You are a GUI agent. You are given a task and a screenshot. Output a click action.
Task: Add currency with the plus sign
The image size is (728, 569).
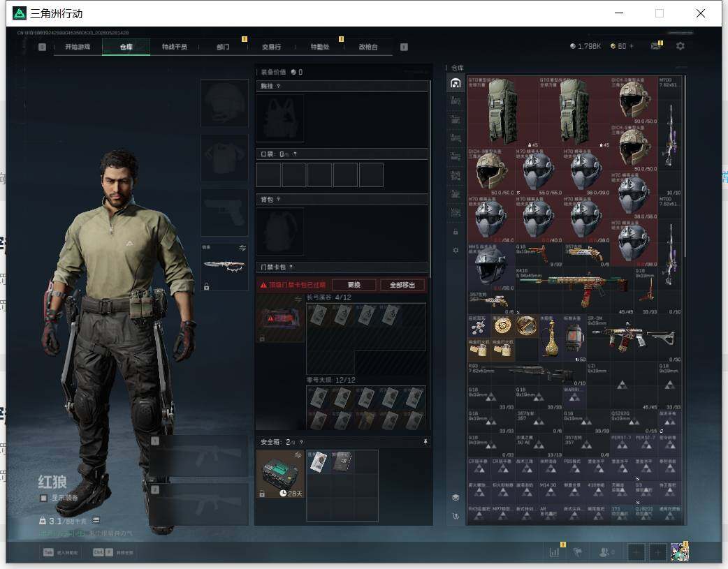coord(632,46)
